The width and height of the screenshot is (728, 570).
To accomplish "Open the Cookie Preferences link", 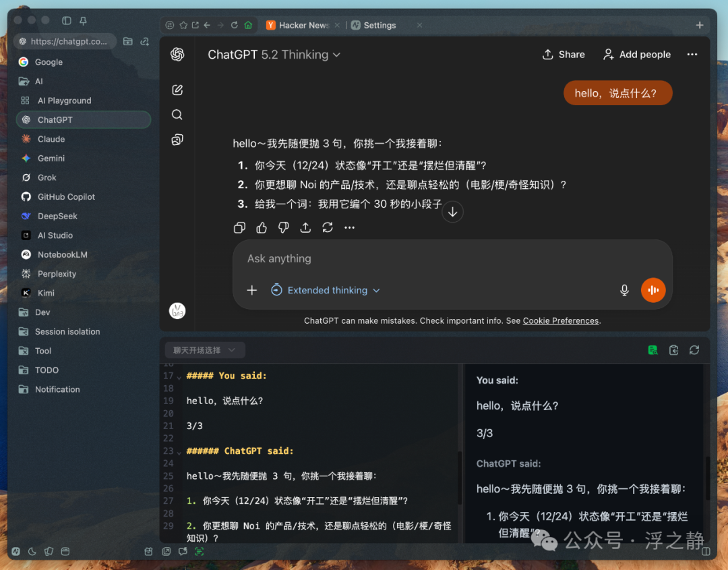I will click(560, 320).
